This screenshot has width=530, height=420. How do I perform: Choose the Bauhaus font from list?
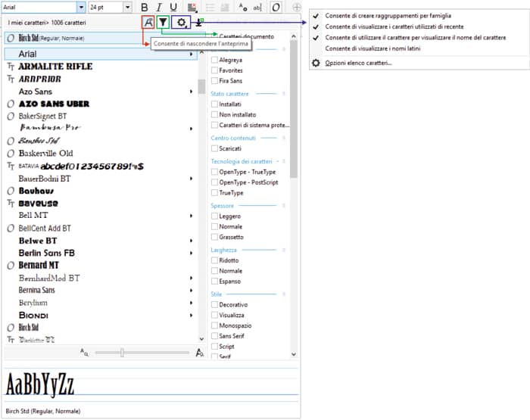point(36,191)
